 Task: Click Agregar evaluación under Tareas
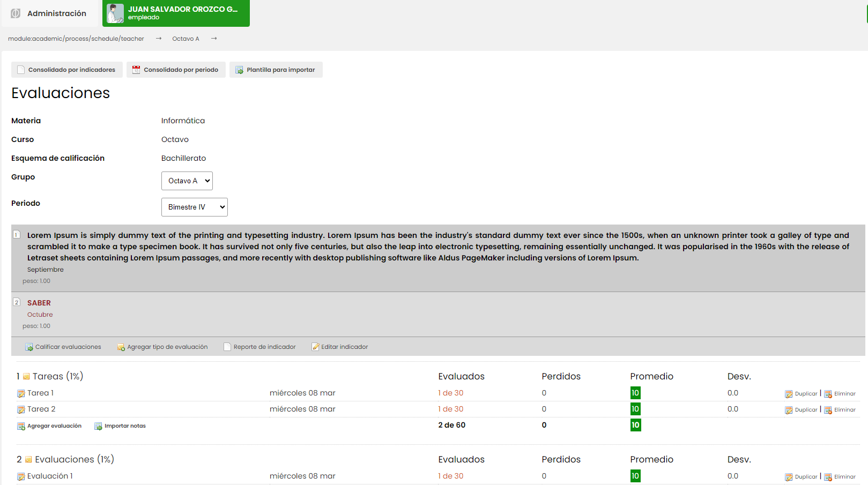coord(54,426)
